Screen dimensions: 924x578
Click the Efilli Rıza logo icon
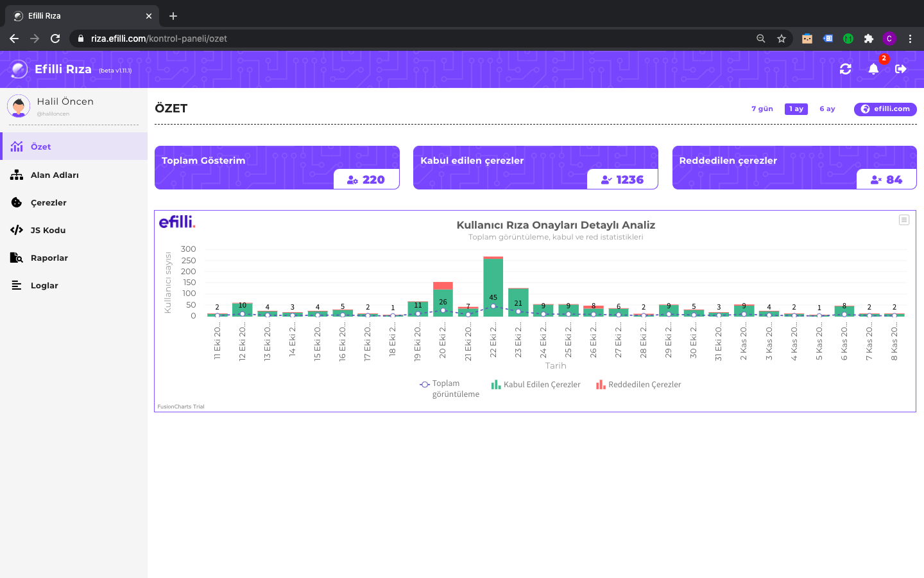(x=19, y=69)
